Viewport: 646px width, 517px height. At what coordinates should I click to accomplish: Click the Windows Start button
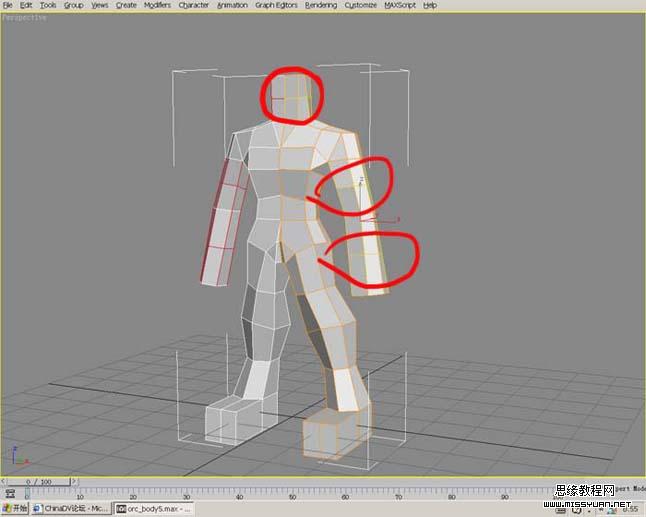(15, 508)
